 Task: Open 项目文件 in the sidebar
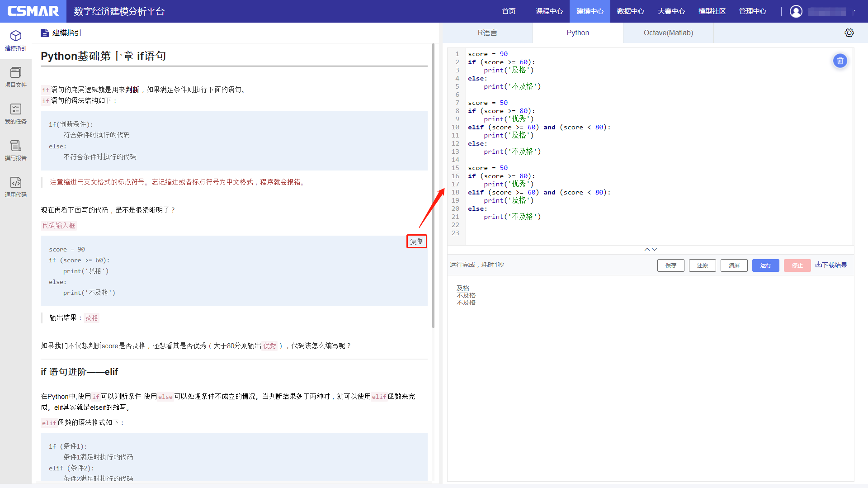click(x=16, y=77)
